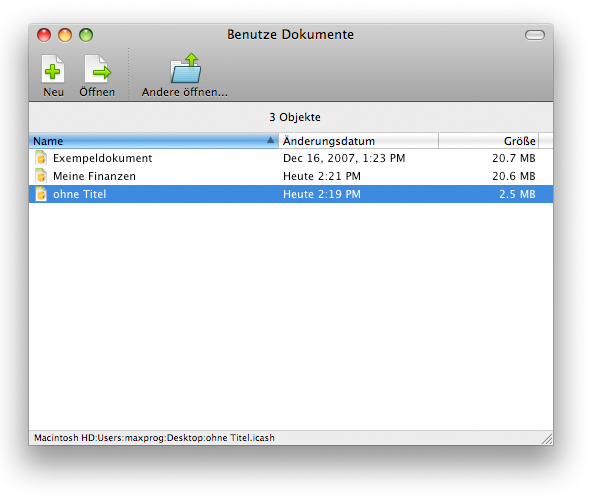Select the Meine Finanzen row
The width and height of the screenshot is (595, 497).
(291, 176)
